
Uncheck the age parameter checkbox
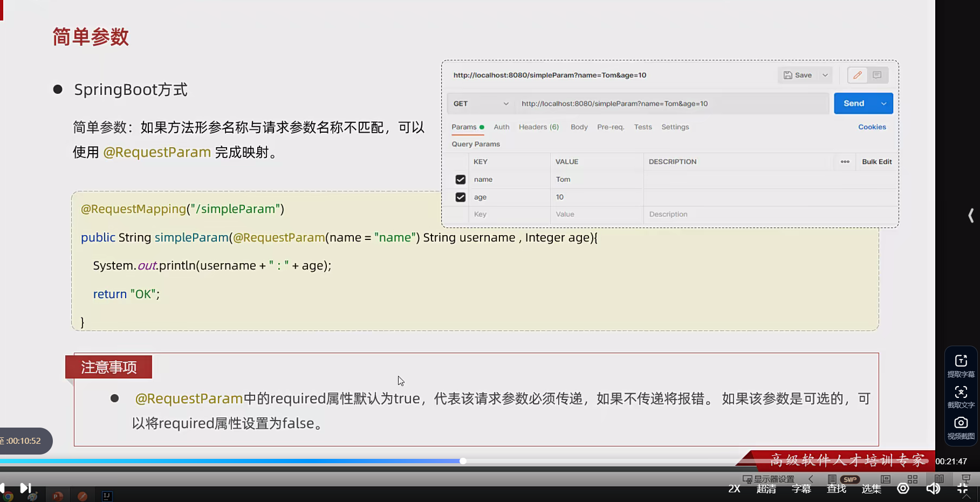coord(460,197)
